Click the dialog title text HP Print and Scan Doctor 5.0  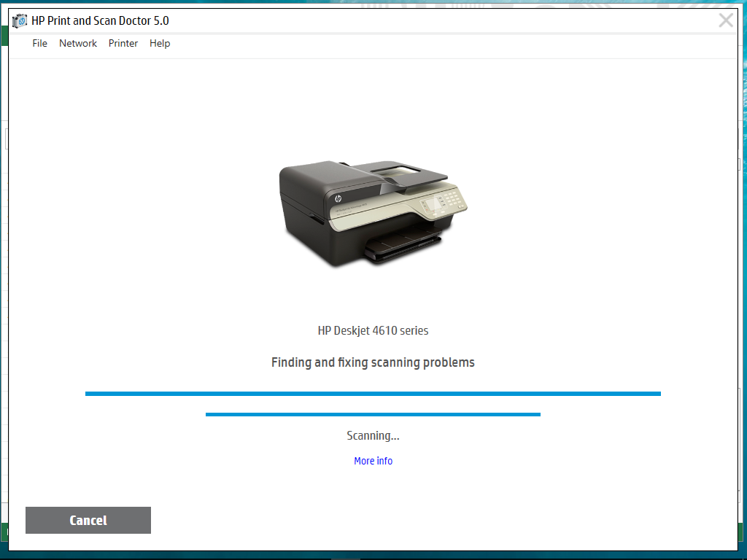[x=98, y=20]
